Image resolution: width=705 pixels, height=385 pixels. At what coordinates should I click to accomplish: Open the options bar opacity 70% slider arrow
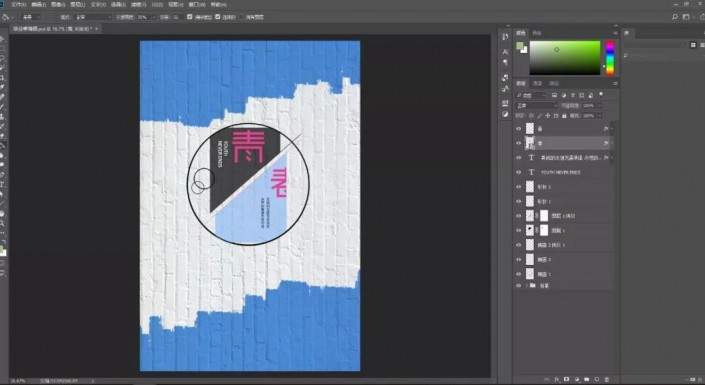pyautogui.click(x=153, y=17)
